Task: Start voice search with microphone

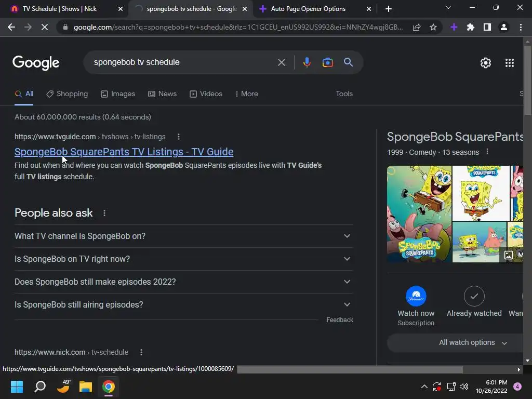Action: [x=307, y=62]
